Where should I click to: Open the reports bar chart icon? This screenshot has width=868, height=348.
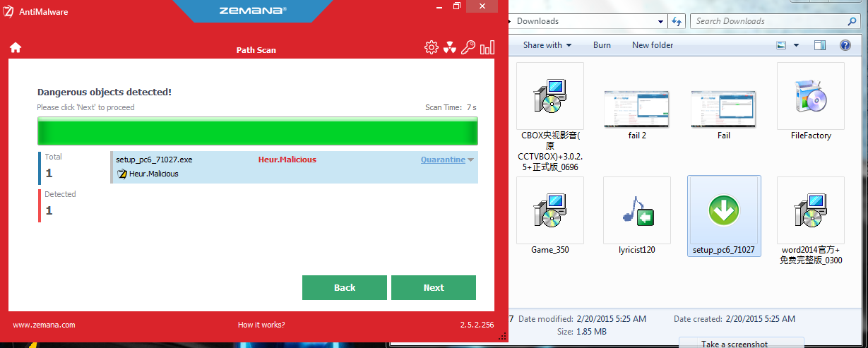tap(487, 47)
